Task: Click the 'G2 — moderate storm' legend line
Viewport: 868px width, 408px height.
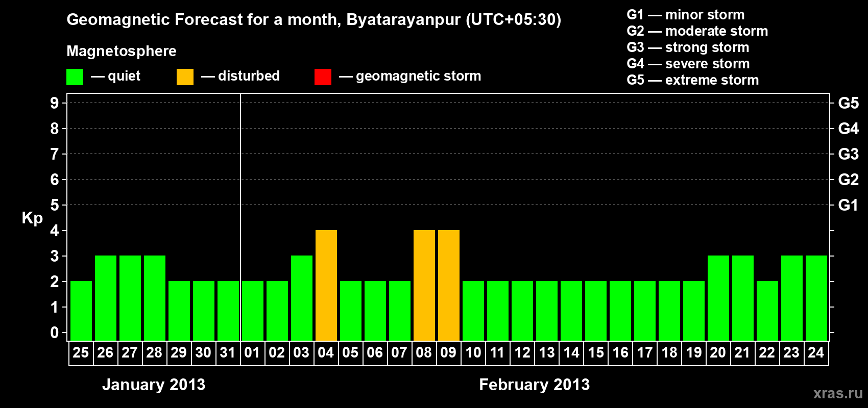Action: click(697, 31)
